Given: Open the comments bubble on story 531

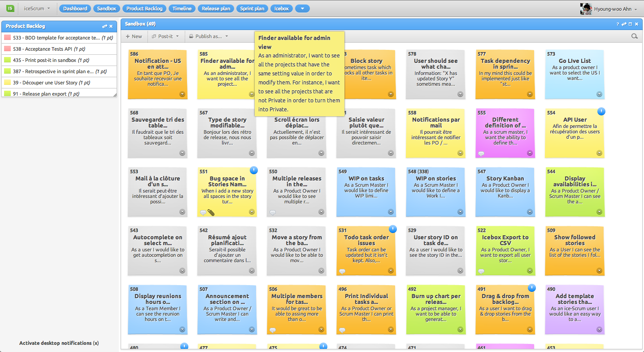Looking at the screenshot, I should tap(342, 271).
